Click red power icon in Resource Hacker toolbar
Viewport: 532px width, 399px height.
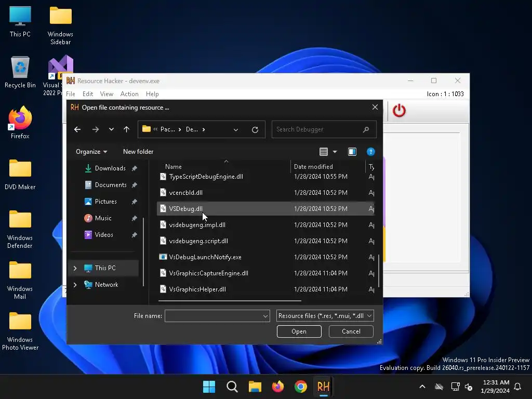pyautogui.click(x=399, y=111)
